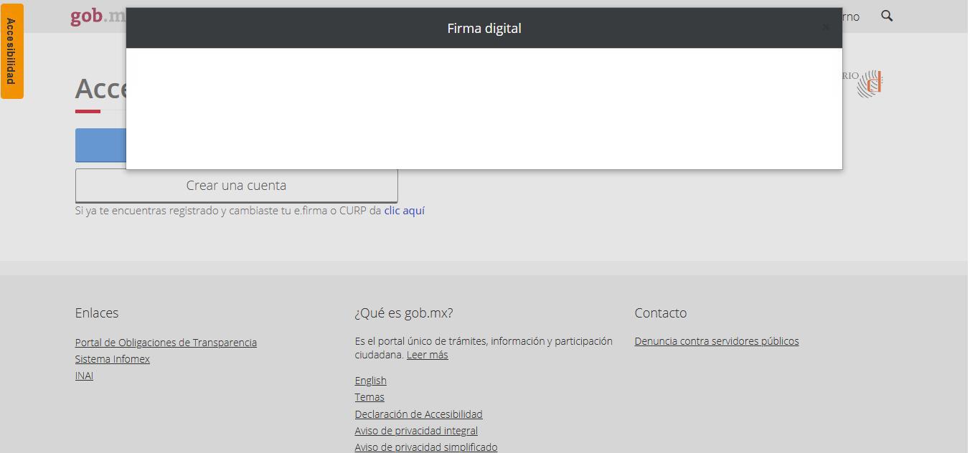Image resolution: width=980 pixels, height=453 pixels.
Task: Expand the Accesibilidad side panel
Action: coord(11,50)
